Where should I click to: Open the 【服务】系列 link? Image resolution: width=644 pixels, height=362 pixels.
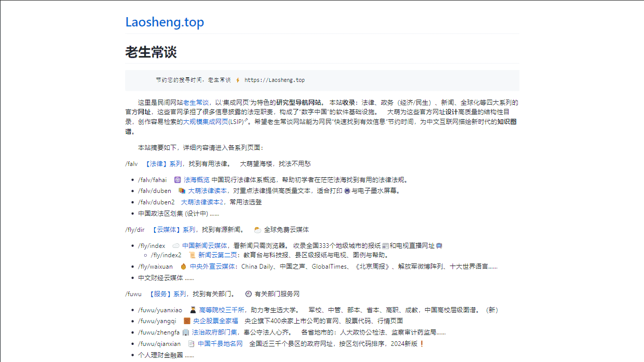(x=167, y=294)
